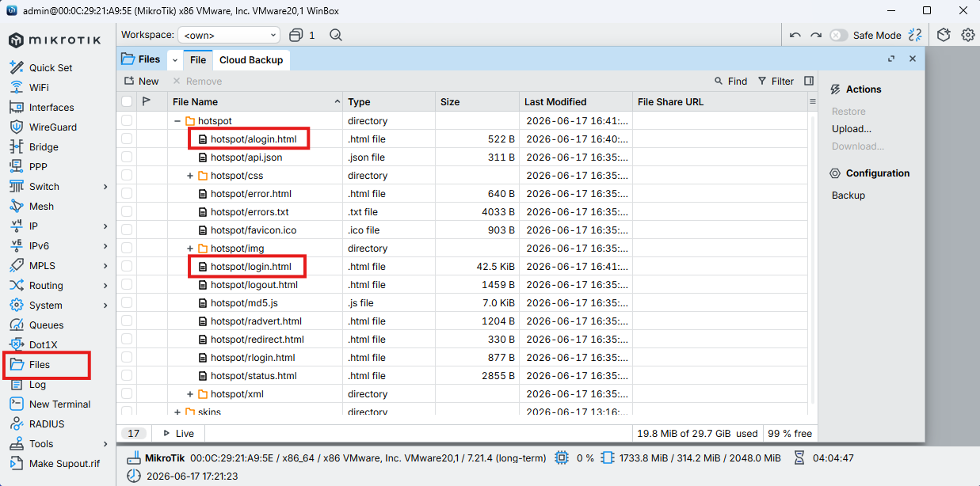Expand the hotspot/img folder

(190, 249)
